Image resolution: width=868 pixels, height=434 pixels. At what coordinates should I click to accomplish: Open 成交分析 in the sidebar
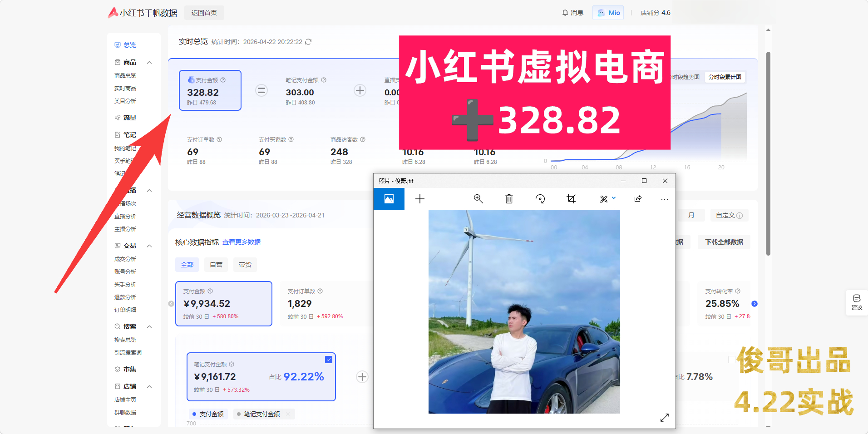125,259
